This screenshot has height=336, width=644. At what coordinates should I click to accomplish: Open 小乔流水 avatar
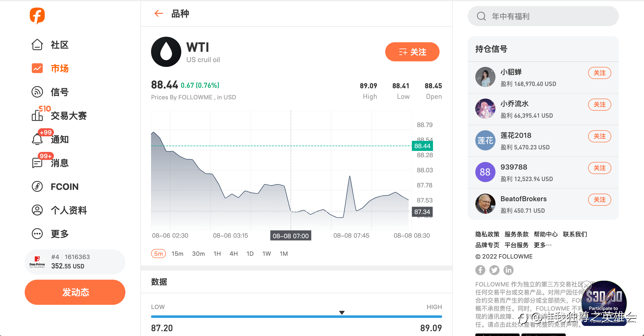tap(485, 109)
